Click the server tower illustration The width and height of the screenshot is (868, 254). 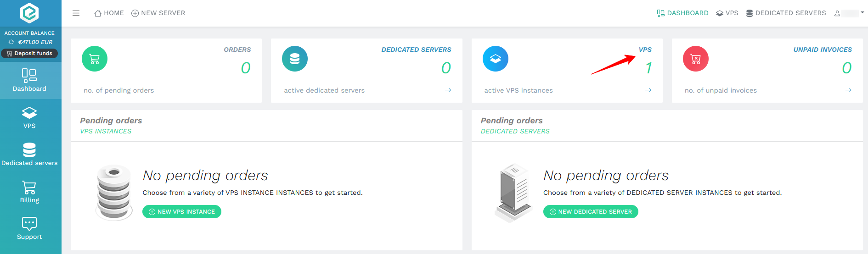click(514, 193)
